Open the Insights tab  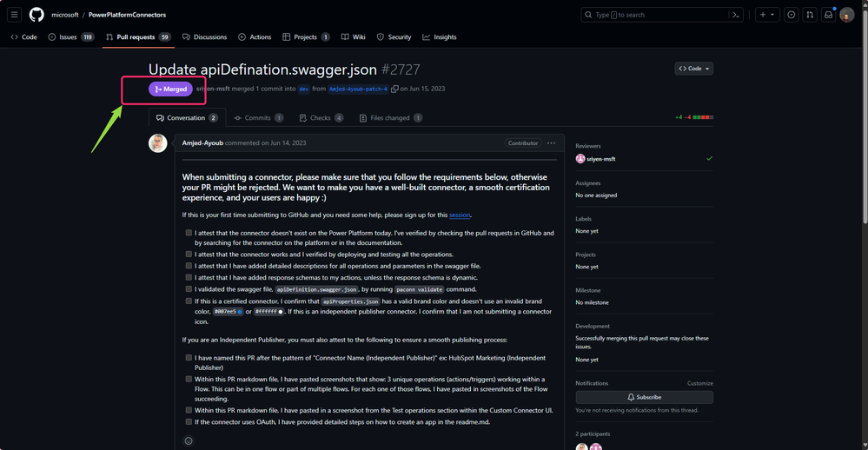tap(440, 37)
